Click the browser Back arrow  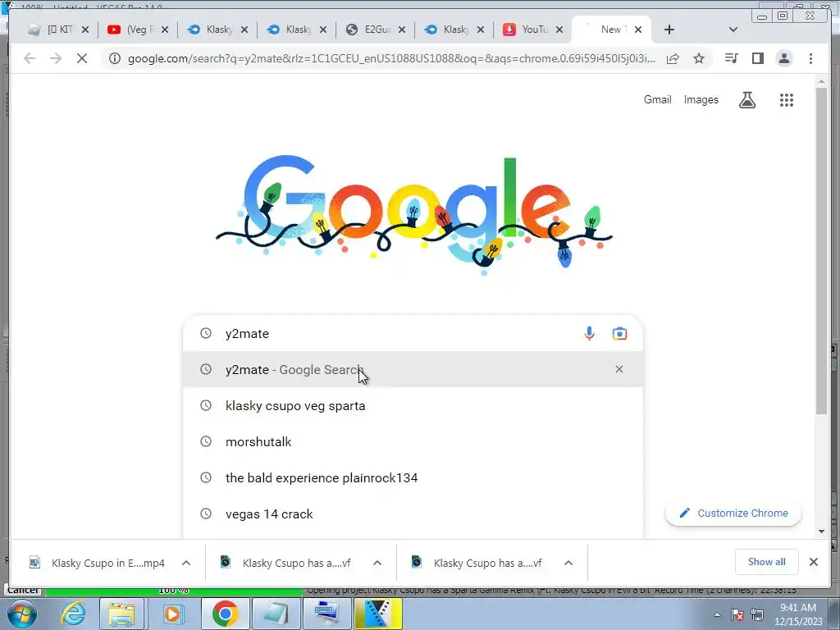coord(30,58)
